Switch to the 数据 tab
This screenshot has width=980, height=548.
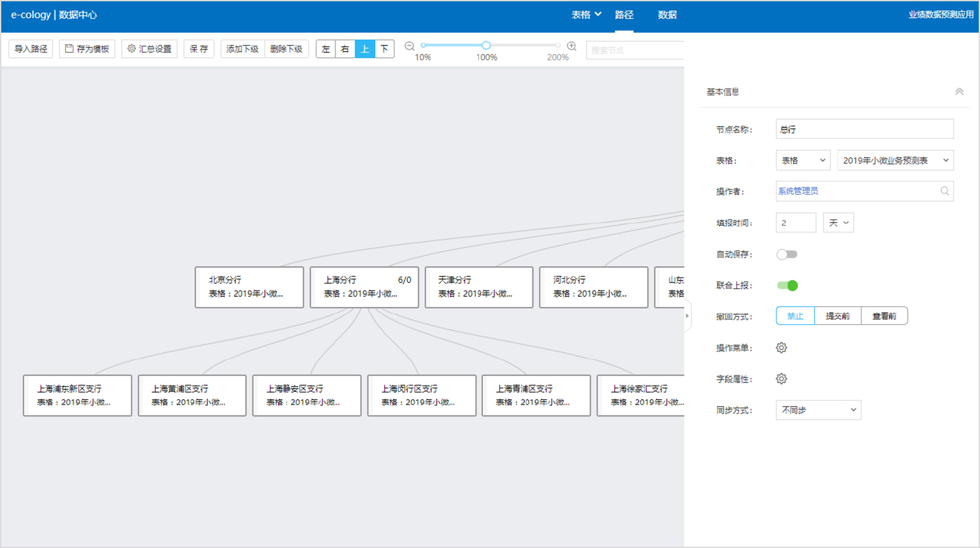pyautogui.click(x=667, y=15)
